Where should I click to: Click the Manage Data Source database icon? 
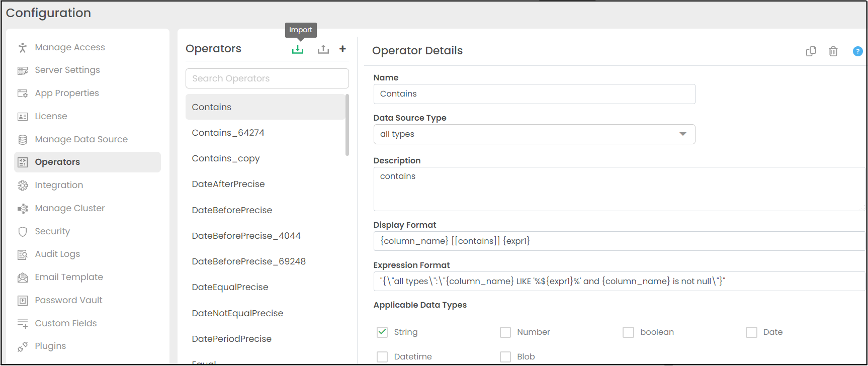point(23,139)
